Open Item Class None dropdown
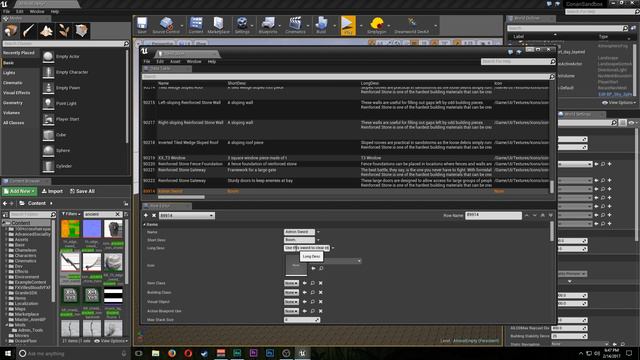Screen dimensions: 640x360 291,283
